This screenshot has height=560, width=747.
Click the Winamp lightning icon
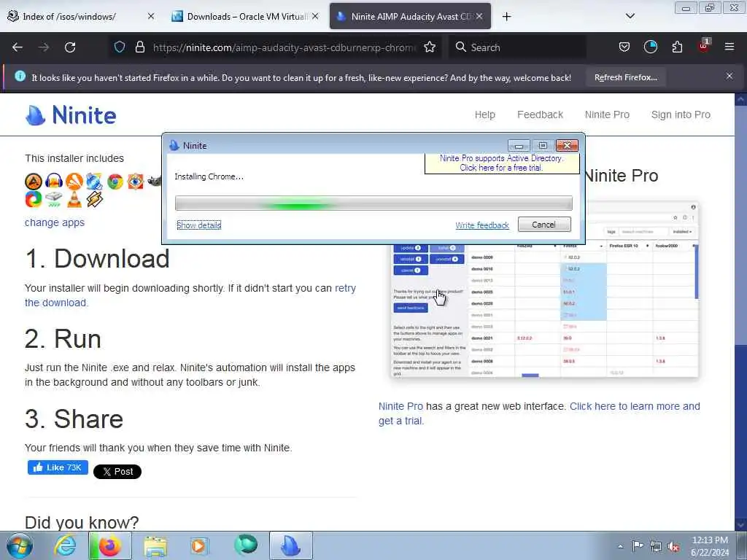coord(94,199)
